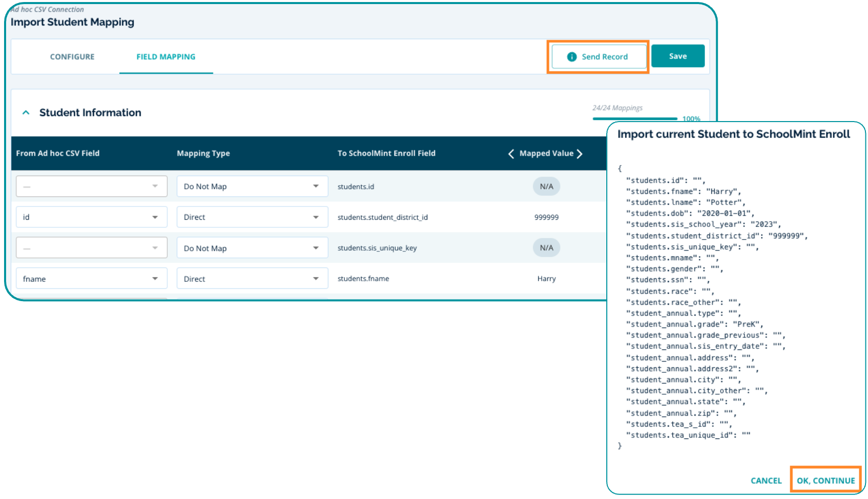Open Direct mapping type dropdown for students.student_district_id
This screenshot has width=868, height=499.
252,217
